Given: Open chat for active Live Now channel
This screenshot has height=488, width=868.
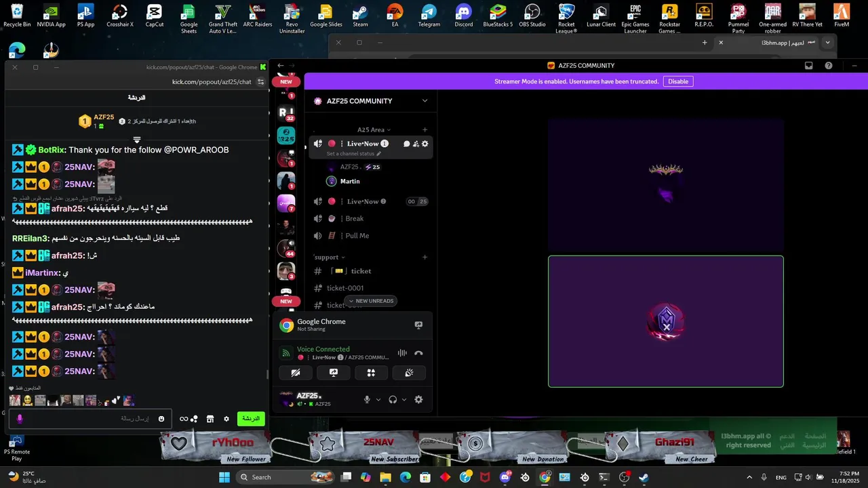Looking at the screenshot, I should pyautogui.click(x=407, y=144).
